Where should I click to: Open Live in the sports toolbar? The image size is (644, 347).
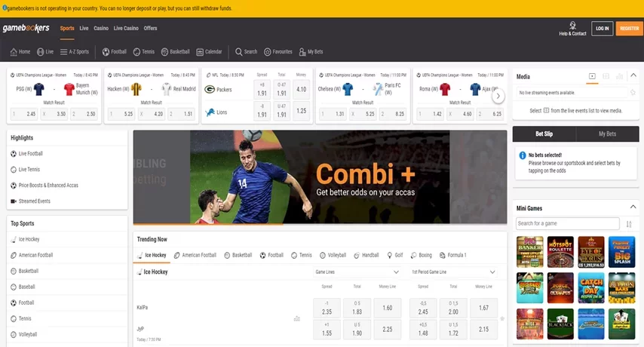tap(45, 52)
